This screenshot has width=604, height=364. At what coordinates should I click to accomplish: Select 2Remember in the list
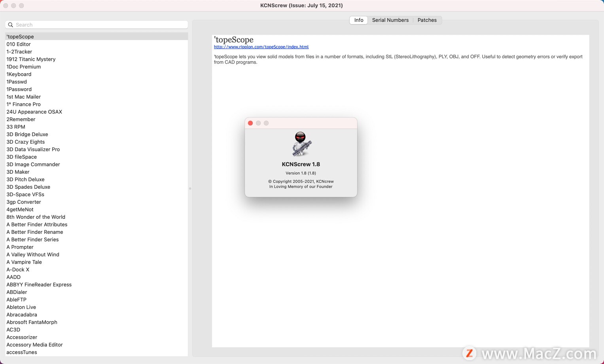[97, 119]
